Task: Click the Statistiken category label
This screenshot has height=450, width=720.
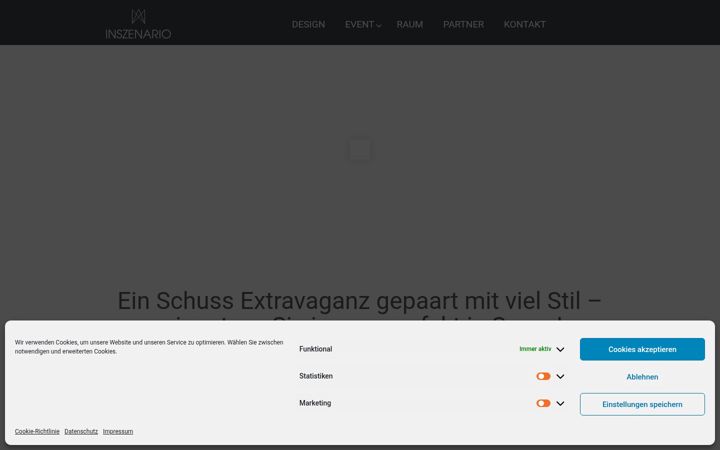Action: 316,376
